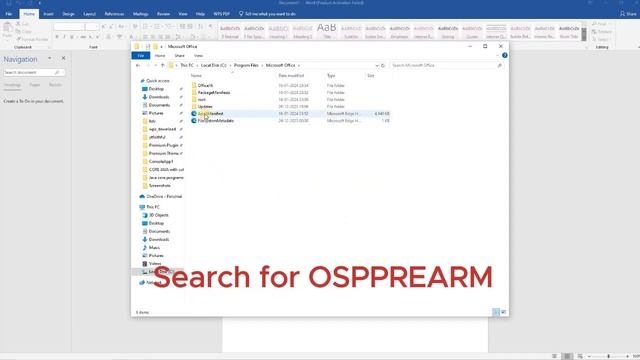This screenshot has width=640, height=360.
Task: Apply Heading 1 style in Word
Action: click(278, 31)
